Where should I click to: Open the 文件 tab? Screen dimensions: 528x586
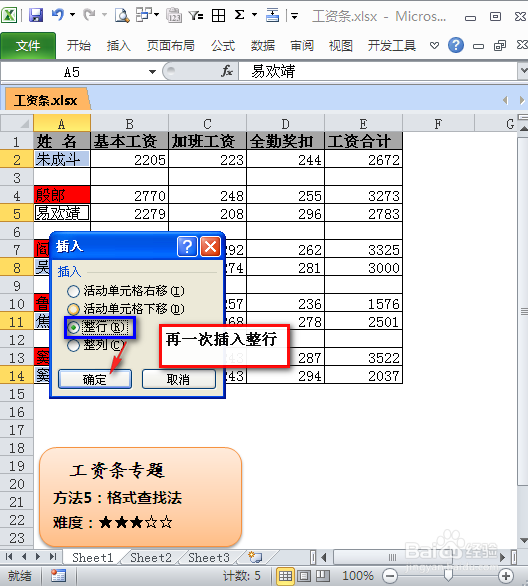pyautogui.click(x=28, y=46)
